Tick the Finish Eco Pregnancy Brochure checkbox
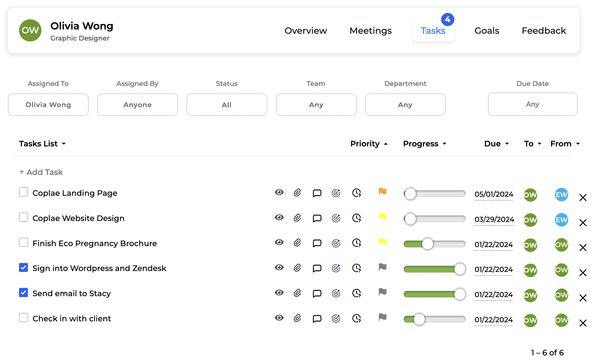The height and width of the screenshot is (364, 598). [x=24, y=242]
